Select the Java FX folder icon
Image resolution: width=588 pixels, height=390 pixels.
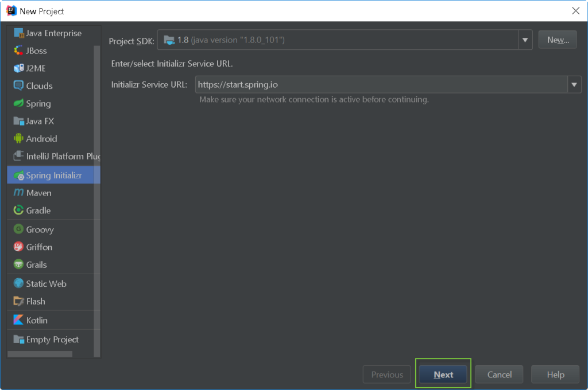point(19,120)
